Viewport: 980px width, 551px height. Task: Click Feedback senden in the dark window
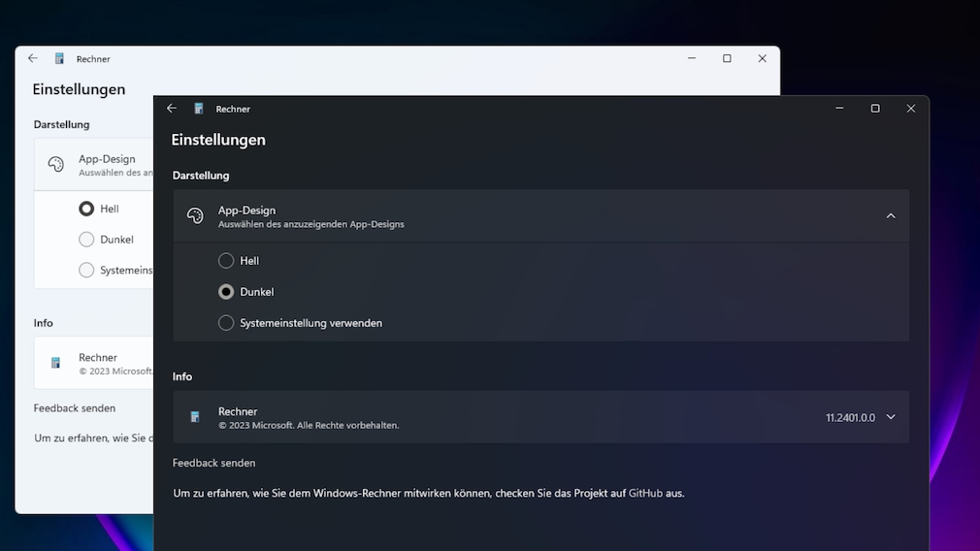[213, 463]
